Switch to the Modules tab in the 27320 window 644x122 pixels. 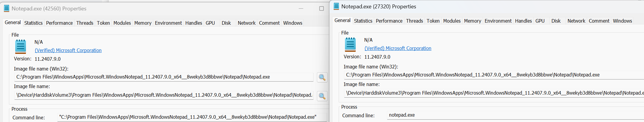pyautogui.click(x=452, y=21)
